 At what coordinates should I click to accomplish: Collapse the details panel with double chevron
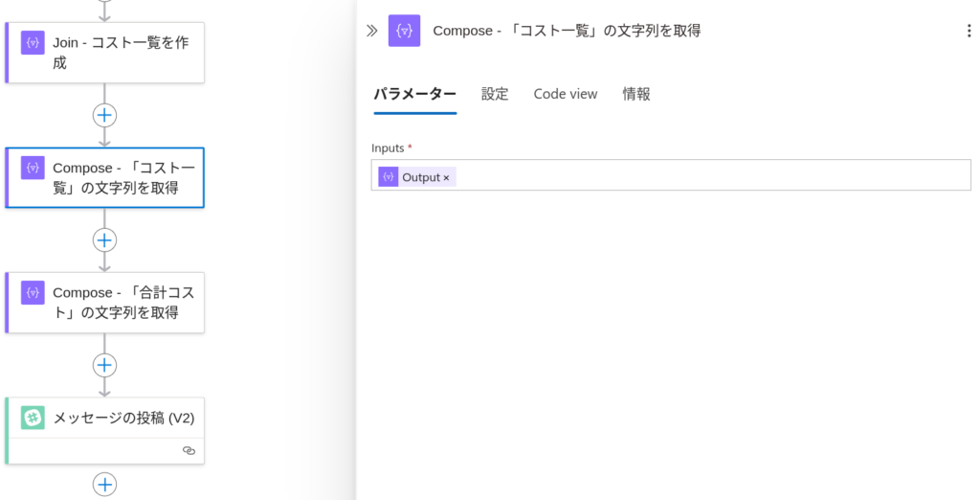point(372,31)
